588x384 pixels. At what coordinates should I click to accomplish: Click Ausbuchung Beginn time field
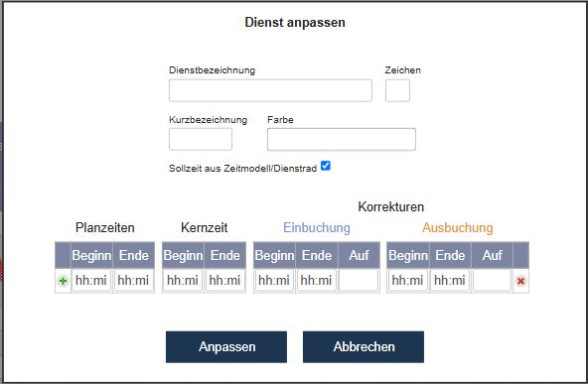408,280
